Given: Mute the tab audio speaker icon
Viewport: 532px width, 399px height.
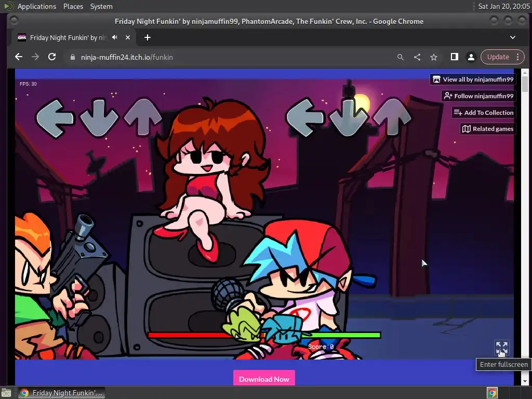Looking at the screenshot, I should [x=115, y=37].
